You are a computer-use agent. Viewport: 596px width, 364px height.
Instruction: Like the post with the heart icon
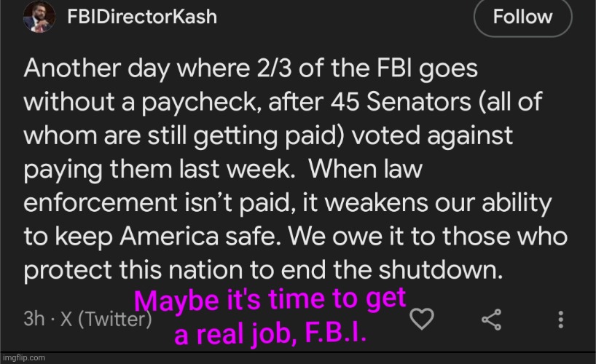(423, 318)
